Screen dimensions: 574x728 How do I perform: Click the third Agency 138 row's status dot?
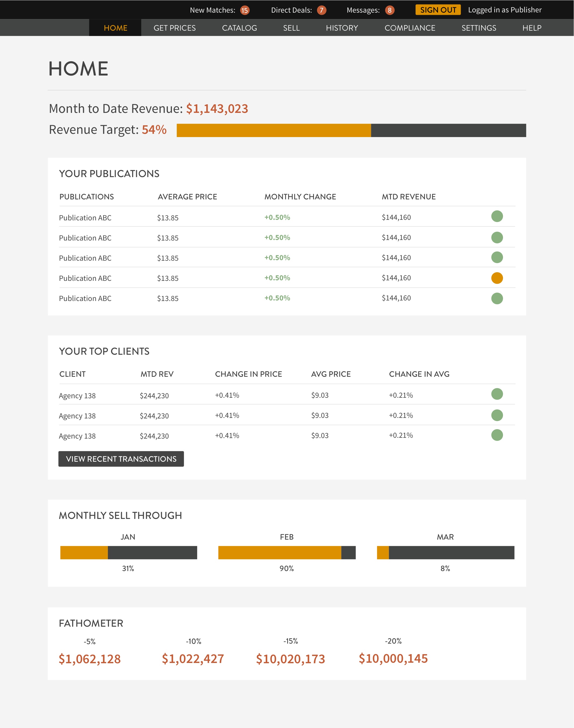coord(497,435)
